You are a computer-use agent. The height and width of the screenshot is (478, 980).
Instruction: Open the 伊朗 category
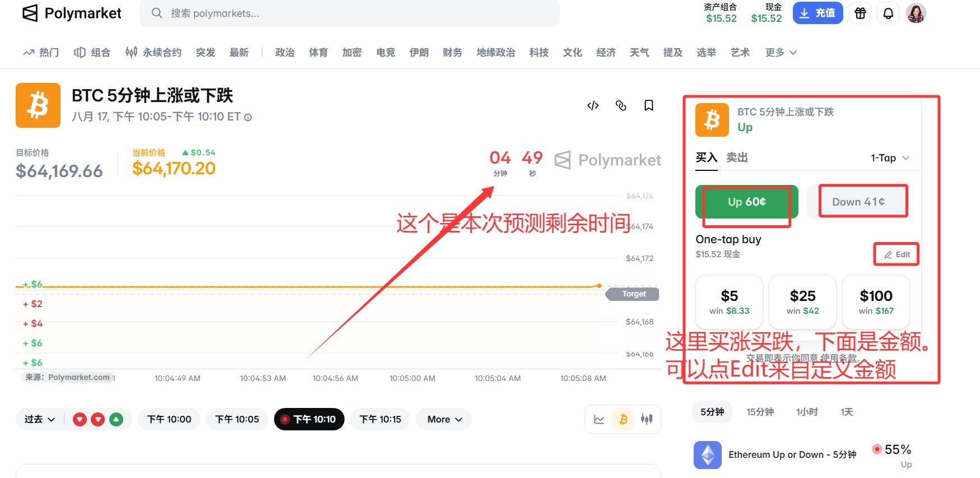(419, 53)
